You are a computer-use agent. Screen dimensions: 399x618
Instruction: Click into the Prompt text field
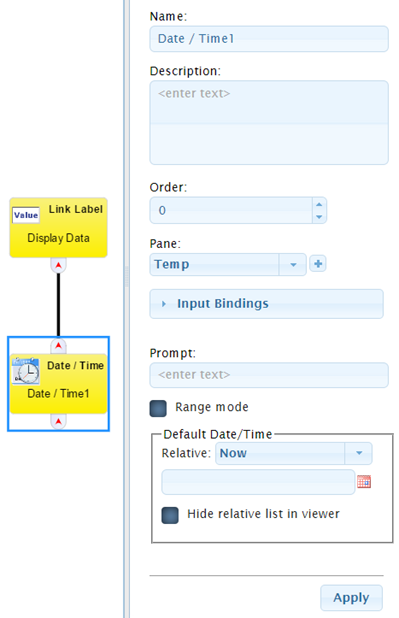(x=269, y=375)
